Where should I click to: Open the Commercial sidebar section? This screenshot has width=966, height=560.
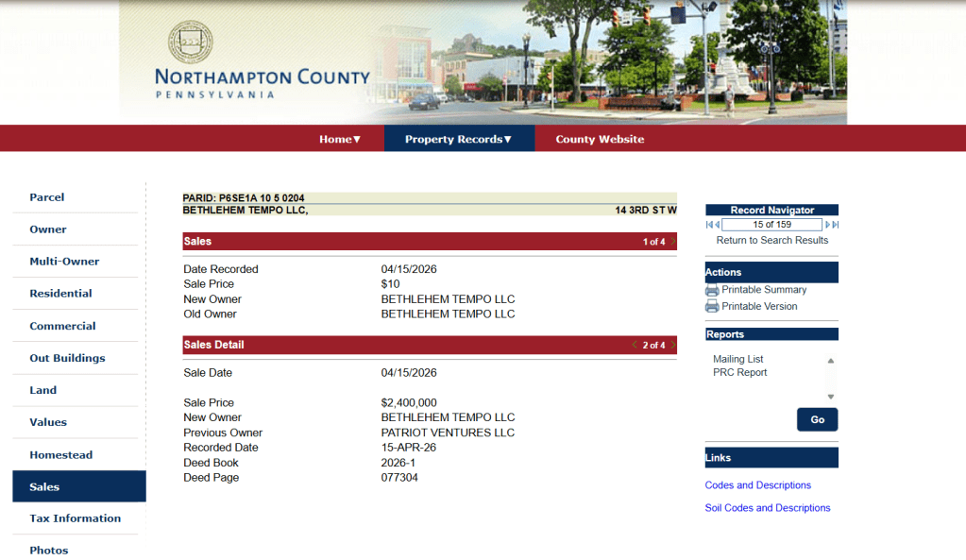click(62, 326)
